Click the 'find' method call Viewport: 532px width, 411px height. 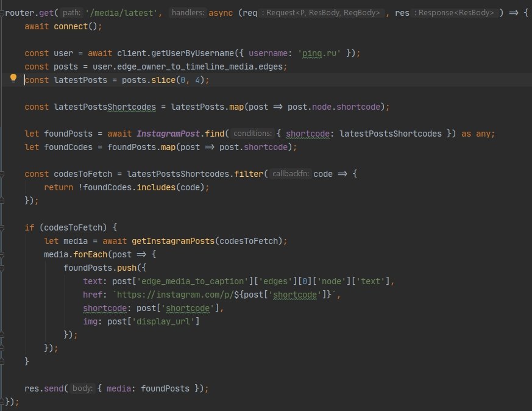point(215,134)
